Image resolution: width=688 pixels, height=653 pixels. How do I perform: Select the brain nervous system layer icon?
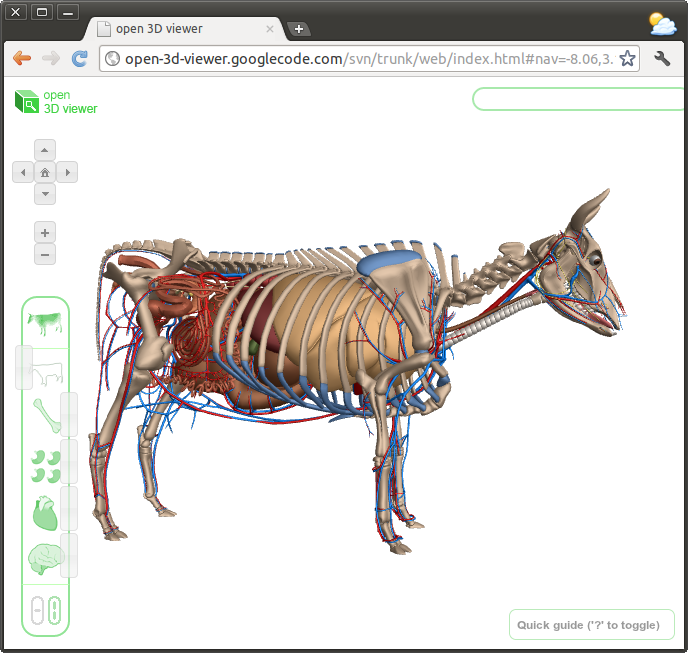pyautogui.click(x=44, y=558)
